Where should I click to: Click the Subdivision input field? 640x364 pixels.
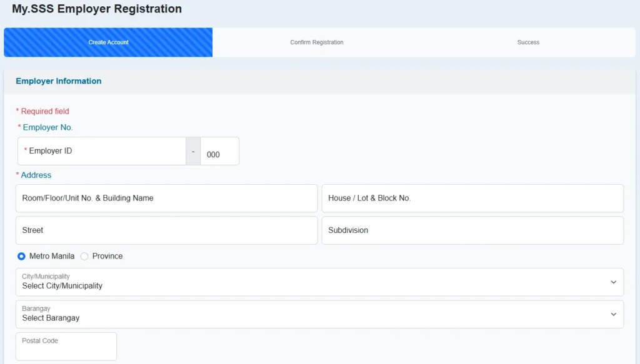(x=472, y=231)
